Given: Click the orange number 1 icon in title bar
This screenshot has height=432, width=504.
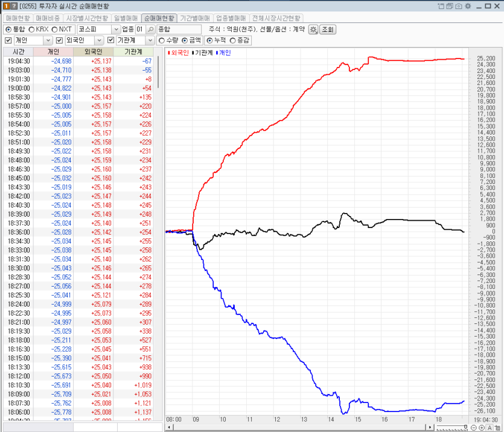Looking at the screenshot, I should (6, 6).
